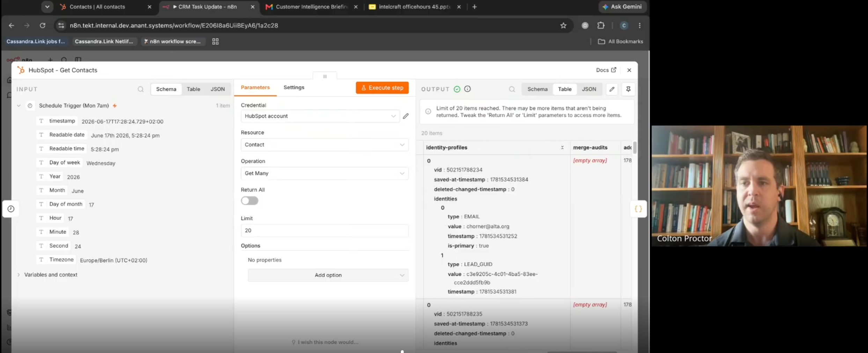
Task: Edit the HubSpot credential with pencil icon
Action: [406, 116]
